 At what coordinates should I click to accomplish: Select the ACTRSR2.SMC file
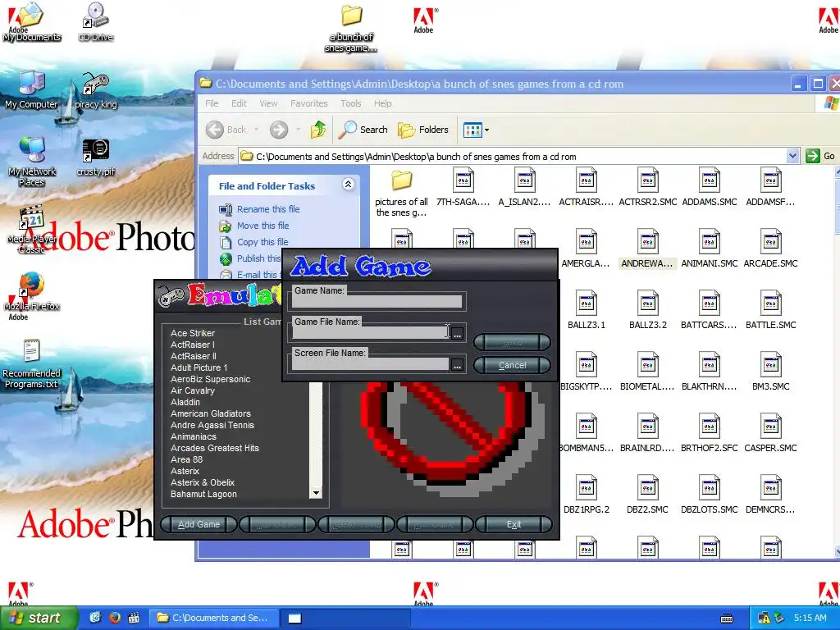click(x=648, y=187)
